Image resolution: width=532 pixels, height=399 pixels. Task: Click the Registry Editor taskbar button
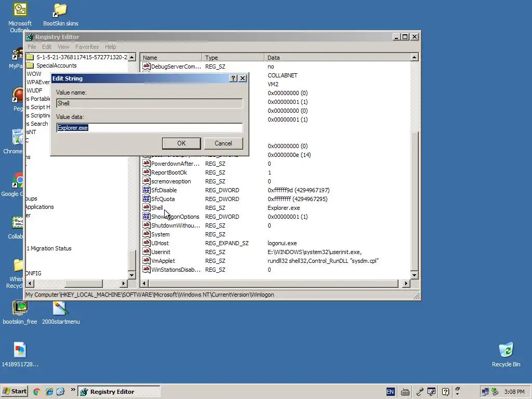click(x=119, y=392)
